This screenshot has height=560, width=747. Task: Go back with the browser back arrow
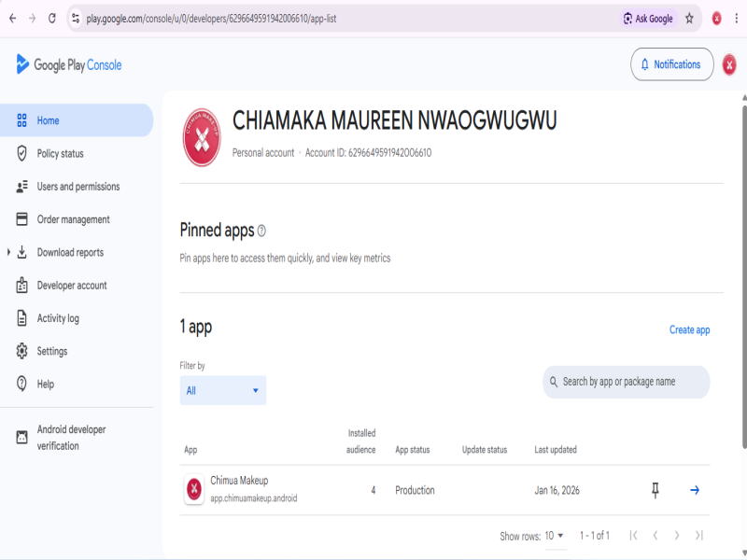pyautogui.click(x=13, y=19)
